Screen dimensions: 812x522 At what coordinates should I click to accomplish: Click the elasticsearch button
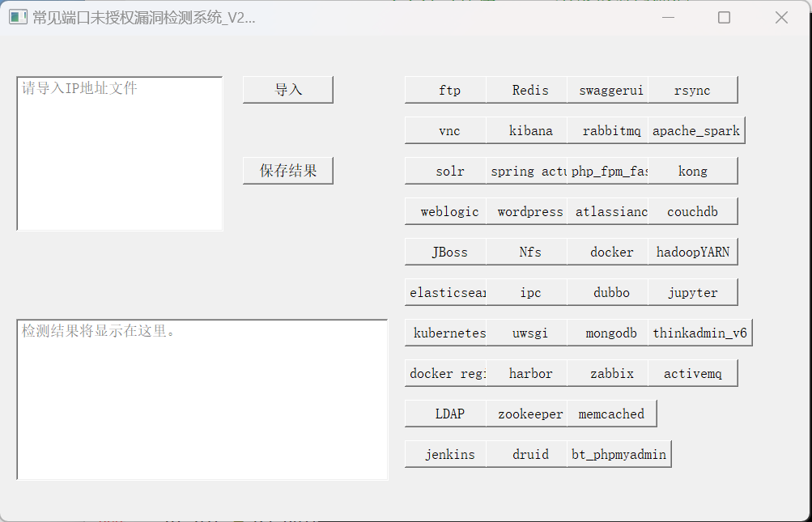(x=445, y=291)
